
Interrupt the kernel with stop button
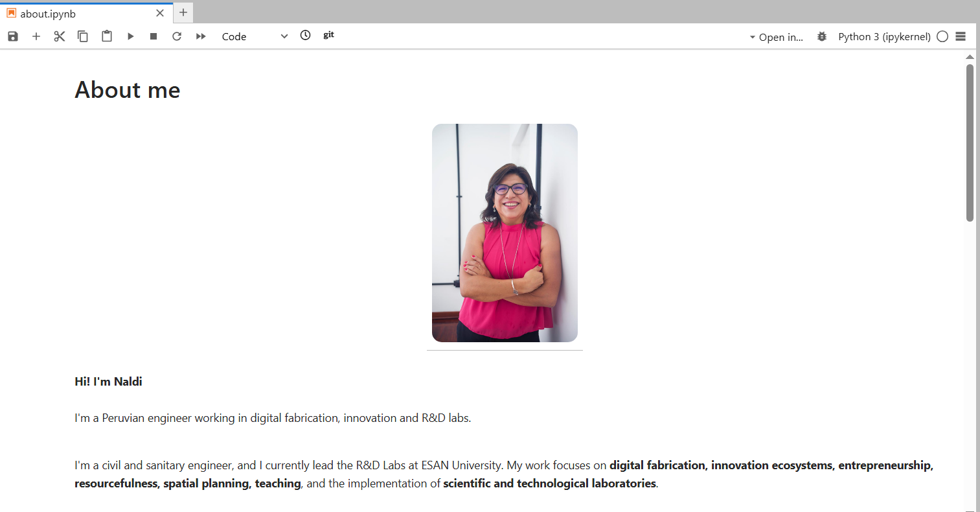coord(154,36)
